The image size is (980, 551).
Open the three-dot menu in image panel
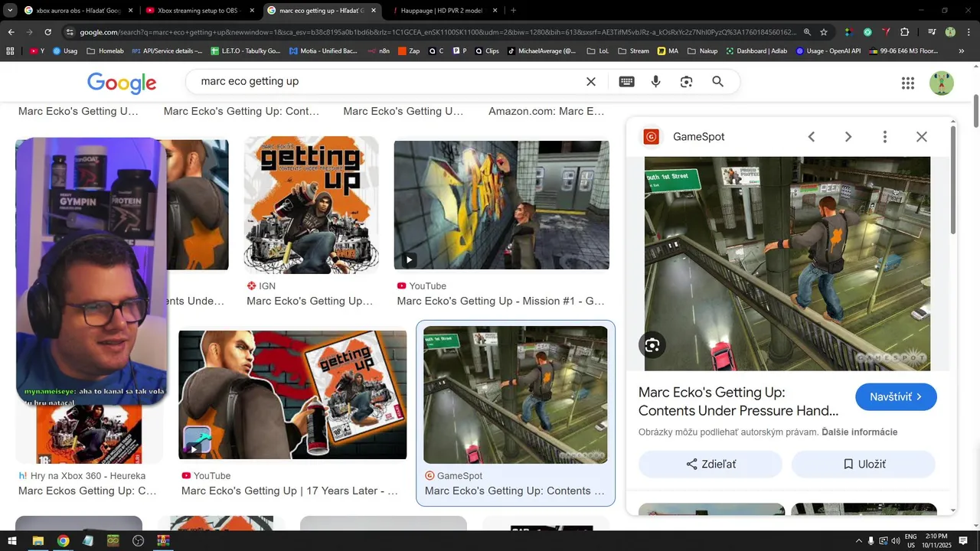point(885,137)
